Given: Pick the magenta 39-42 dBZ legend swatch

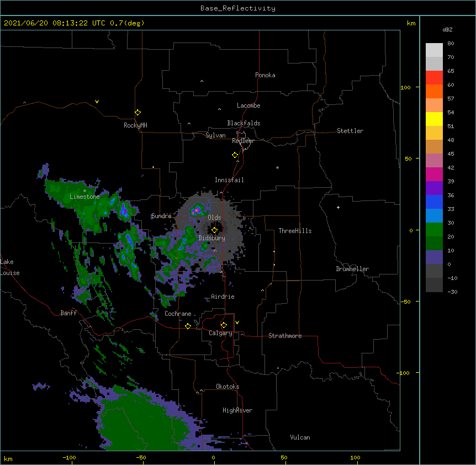Looking at the screenshot, I should 434,174.
